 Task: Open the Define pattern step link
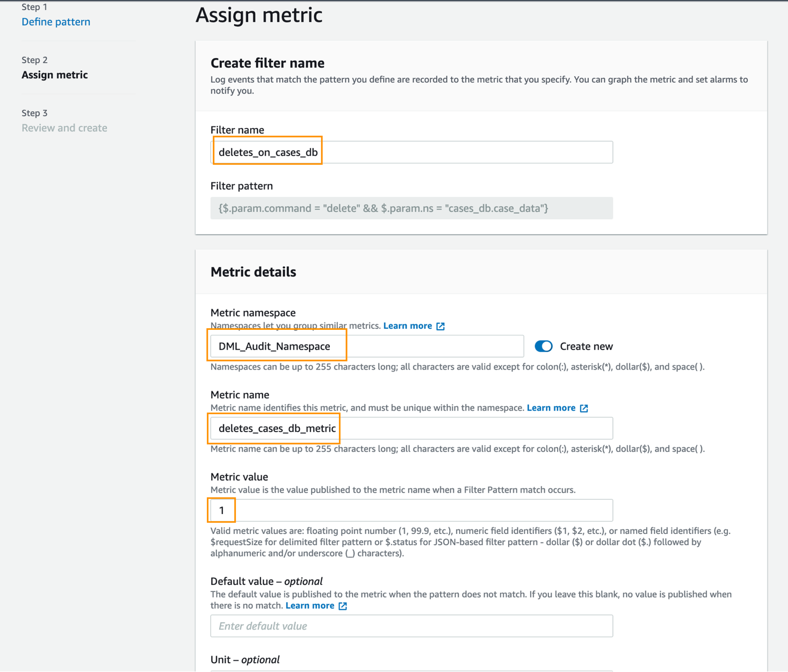(56, 22)
